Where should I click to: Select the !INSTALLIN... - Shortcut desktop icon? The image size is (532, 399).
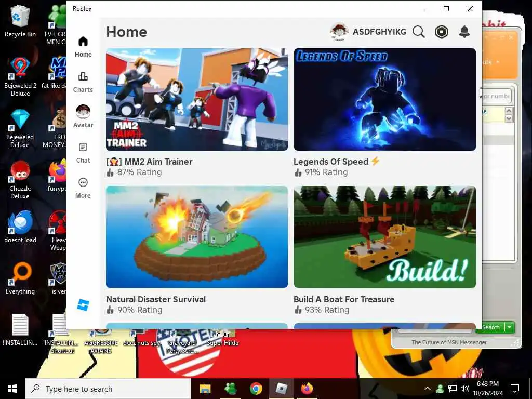pyautogui.click(x=60, y=334)
